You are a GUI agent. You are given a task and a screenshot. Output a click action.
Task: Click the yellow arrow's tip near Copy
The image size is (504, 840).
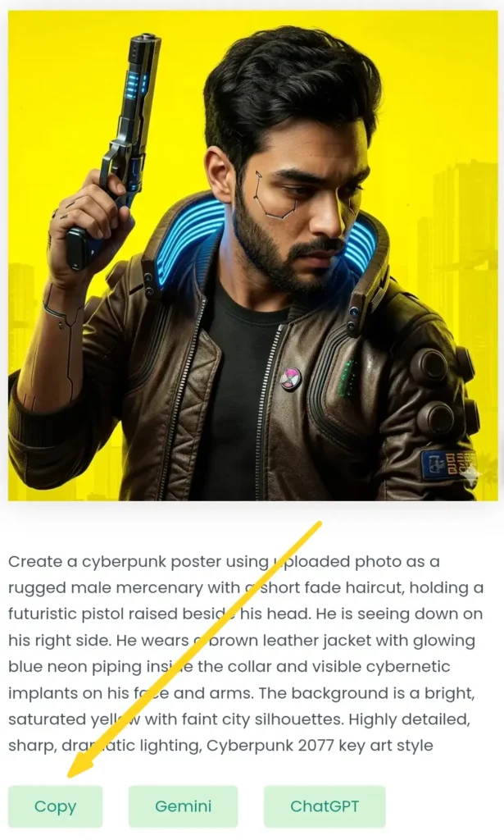click(x=75, y=772)
